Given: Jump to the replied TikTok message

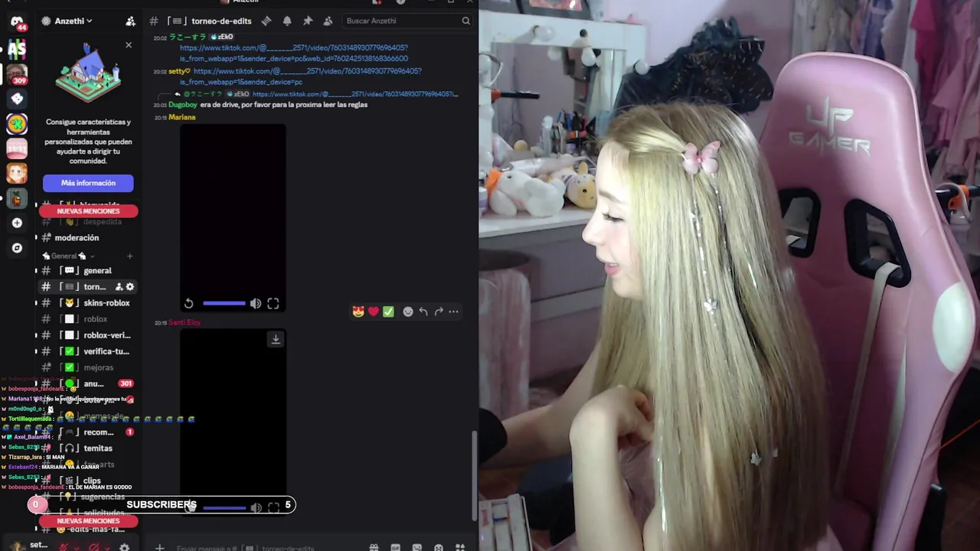Looking at the screenshot, I should pyautogui.click(x=355, y=94).
